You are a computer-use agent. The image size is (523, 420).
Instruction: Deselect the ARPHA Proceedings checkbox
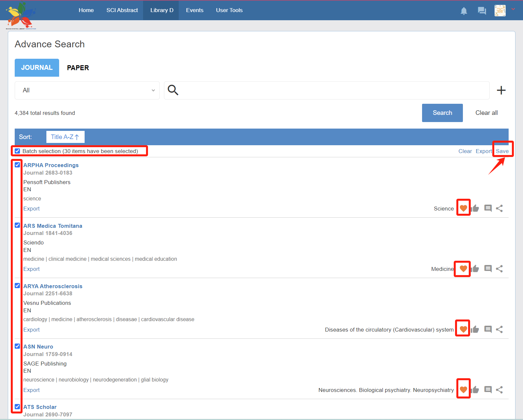[18, 165]
